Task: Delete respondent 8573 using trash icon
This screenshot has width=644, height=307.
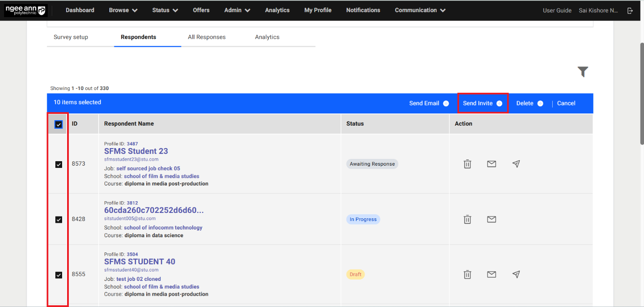Action: (467, 164)
